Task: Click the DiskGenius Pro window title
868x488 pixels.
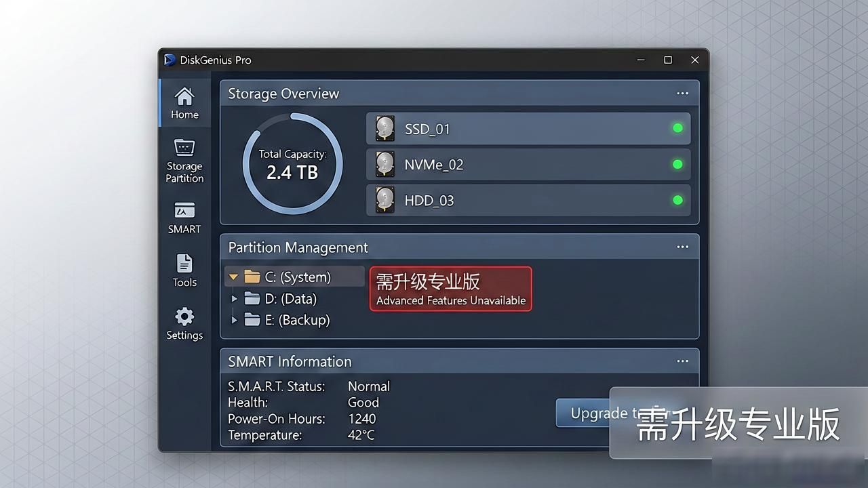Action: point(216,60)
